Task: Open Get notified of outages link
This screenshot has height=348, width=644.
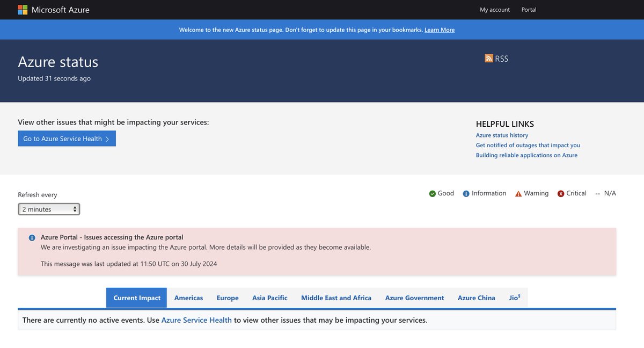Action: coord(528,145)
